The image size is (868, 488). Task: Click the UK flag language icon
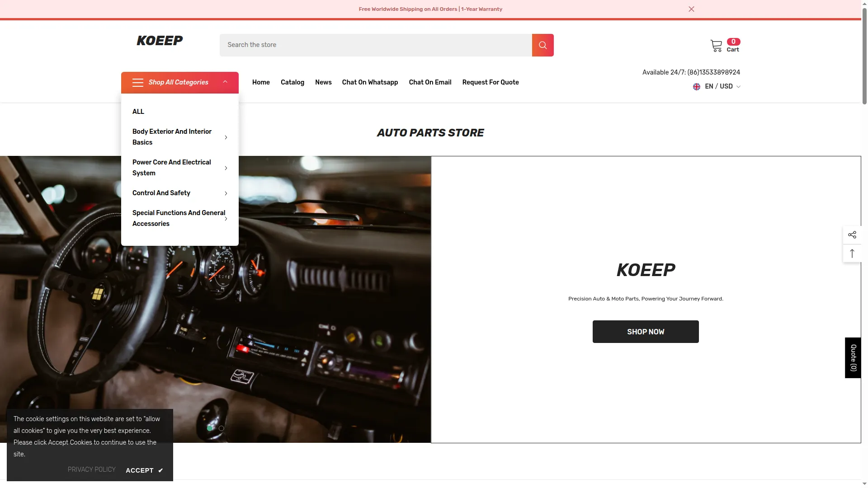[x=697, y=87]
